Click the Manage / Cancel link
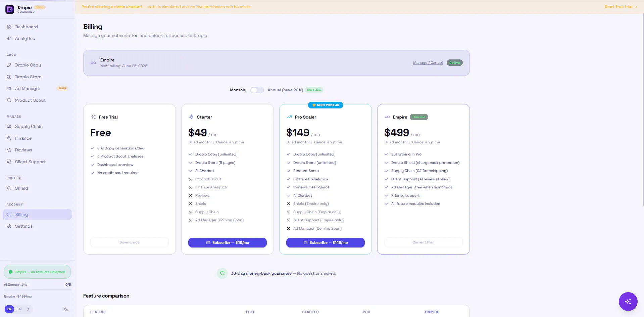Image resolution: width=644 pixels, height=317 pixels. [x=428, y=63]
